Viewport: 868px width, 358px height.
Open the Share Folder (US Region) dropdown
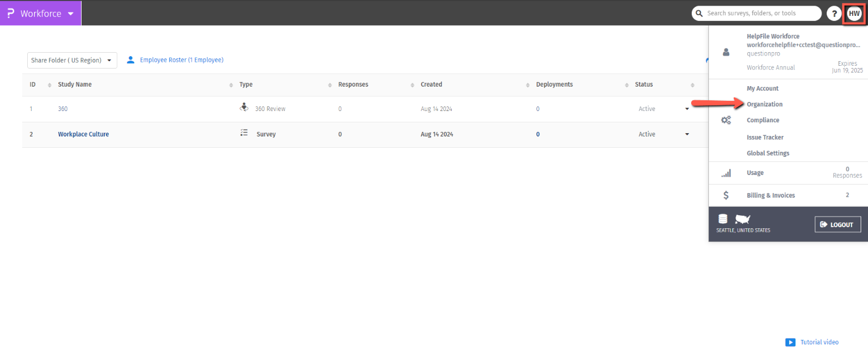click(x=72, y=60)
